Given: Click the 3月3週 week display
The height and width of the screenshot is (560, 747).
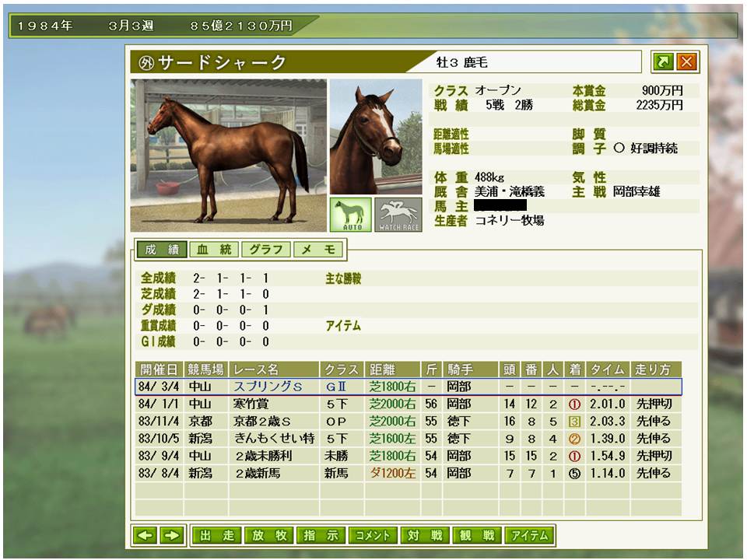Looking at the screenshot, I should pyautogui.click(x=131, y=26).
